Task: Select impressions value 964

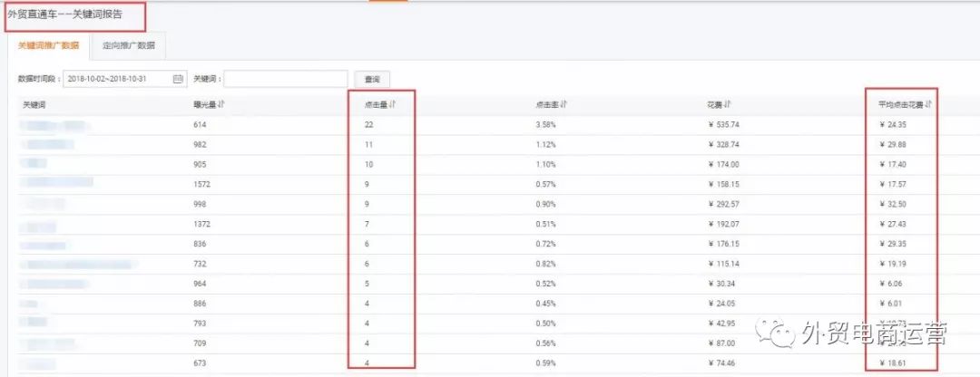Action: [200, 284]
